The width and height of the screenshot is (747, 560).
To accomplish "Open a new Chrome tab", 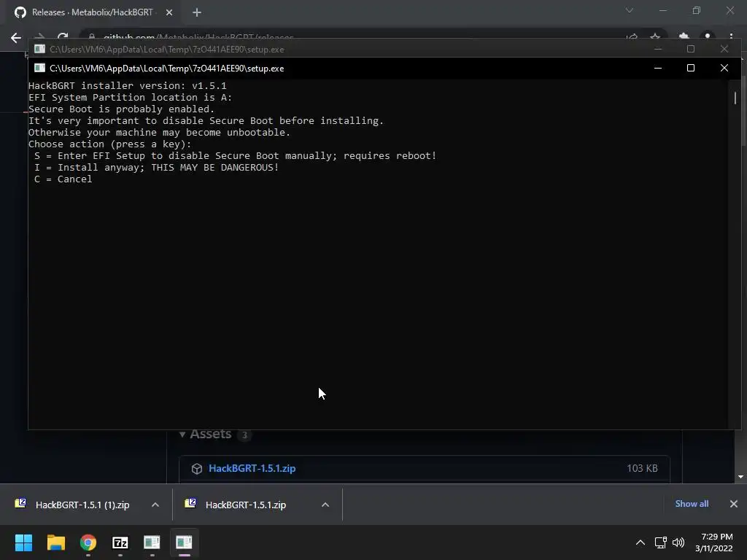I will (x=197, y=12).
